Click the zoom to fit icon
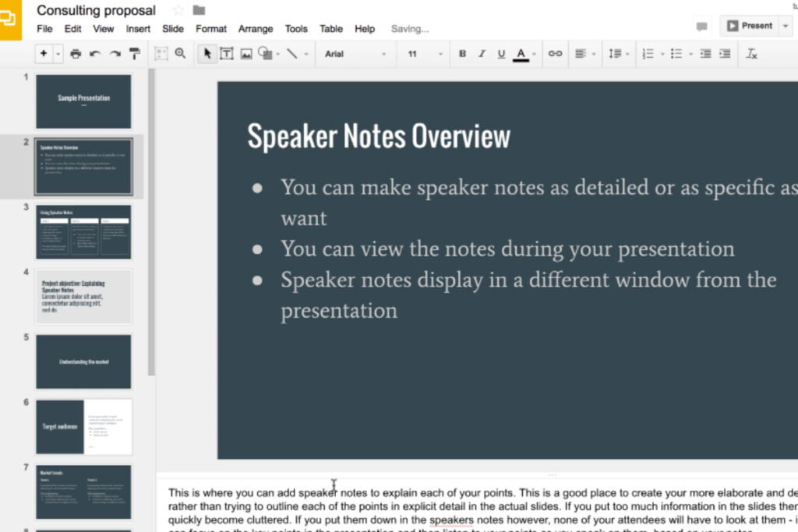Screen dimensions: 798x532 tap(161, 54)
